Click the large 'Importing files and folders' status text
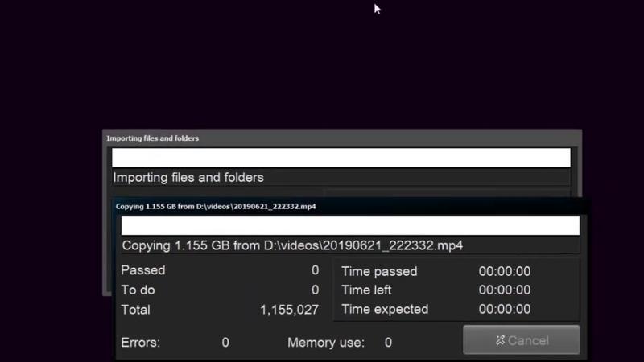This screenshot has height=362, width=644. tap(188, 177)
